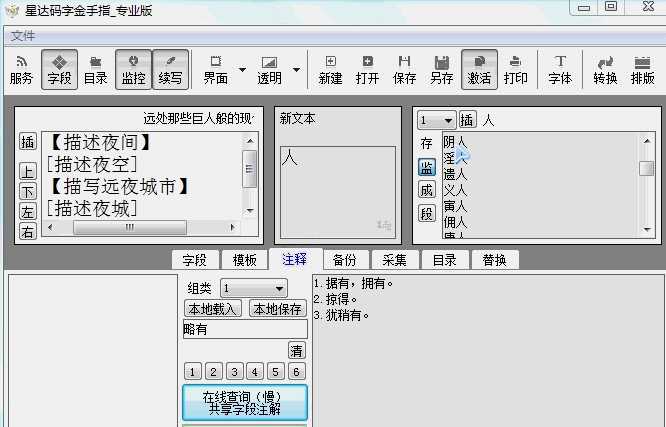Click the 存 save button
Viewport: 666px width, 427px height.
pos(426,144)
